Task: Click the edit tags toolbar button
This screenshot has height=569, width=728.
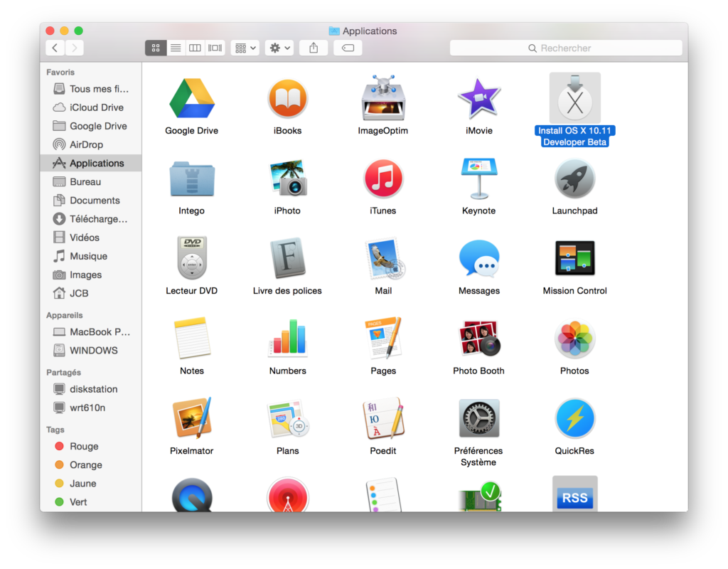Action: (x=348, y=48)
